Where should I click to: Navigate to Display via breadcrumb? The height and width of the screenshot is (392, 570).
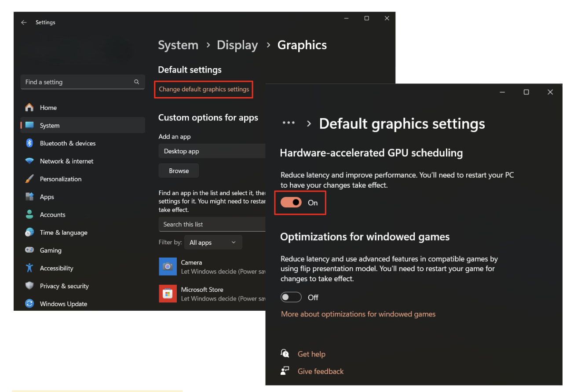237,45
